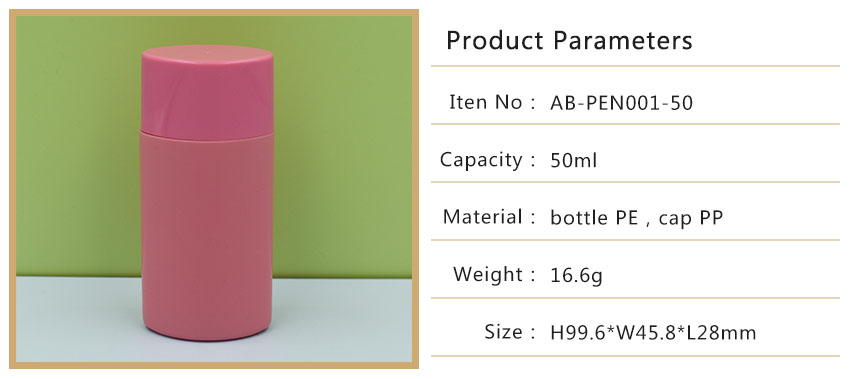Click the H99.6*W45.8*L28mm size value
Viewport: 850px width, 379px height.
point(653,333)
